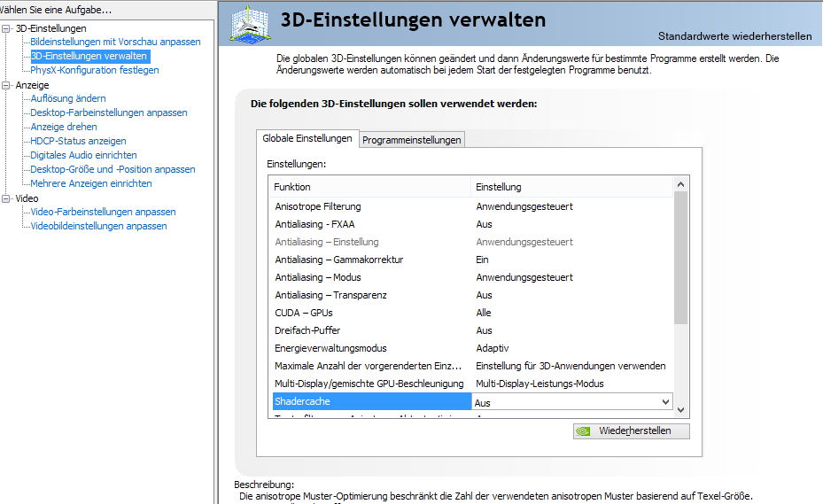Click Standardwerte wiederherstellen link
The image size is (823, 504).
point(734,36)
